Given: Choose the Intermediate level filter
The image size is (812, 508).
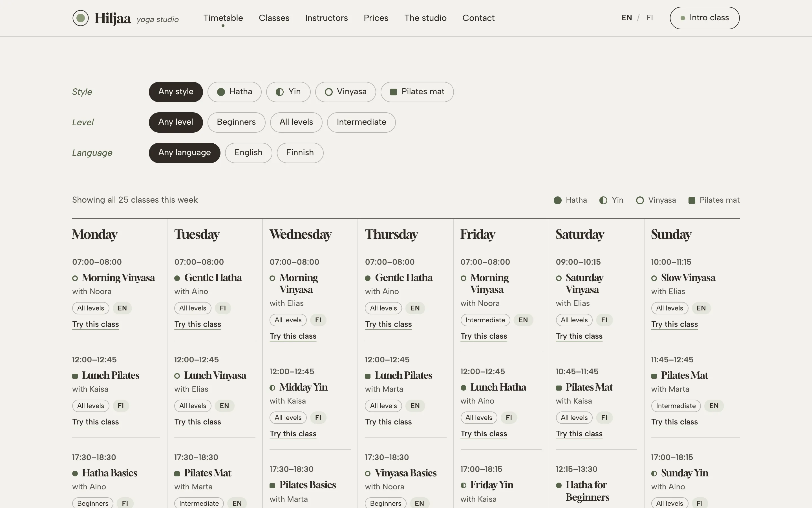Looking at the screenshot, I should point(361,122).
